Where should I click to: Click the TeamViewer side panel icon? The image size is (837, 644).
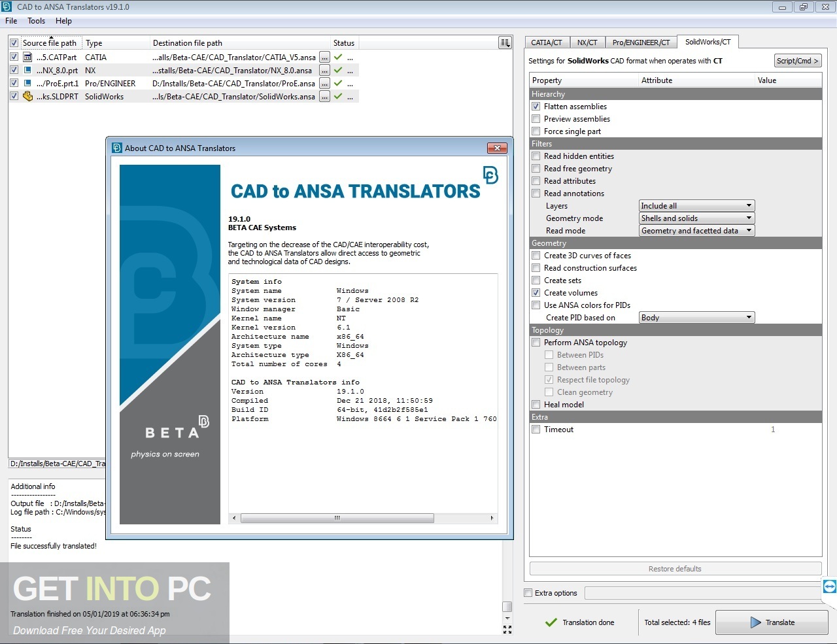[829, 586]
